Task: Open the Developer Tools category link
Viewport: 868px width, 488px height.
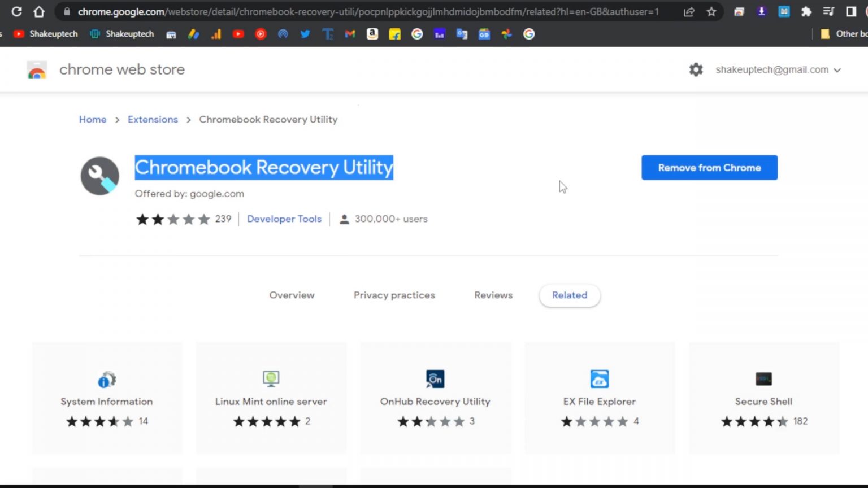Action: pyautogui.click(x=284, y=219)
